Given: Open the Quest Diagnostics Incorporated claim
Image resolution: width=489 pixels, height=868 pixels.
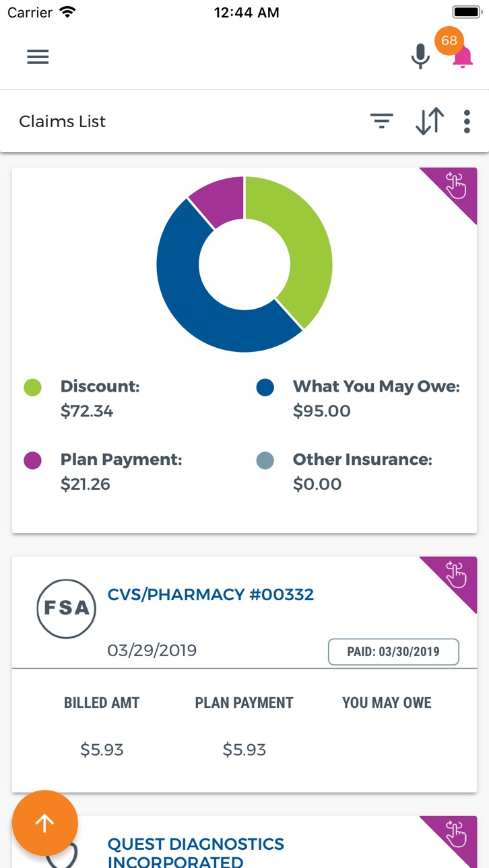Looking at the screenshot, I should coord(196,853).
